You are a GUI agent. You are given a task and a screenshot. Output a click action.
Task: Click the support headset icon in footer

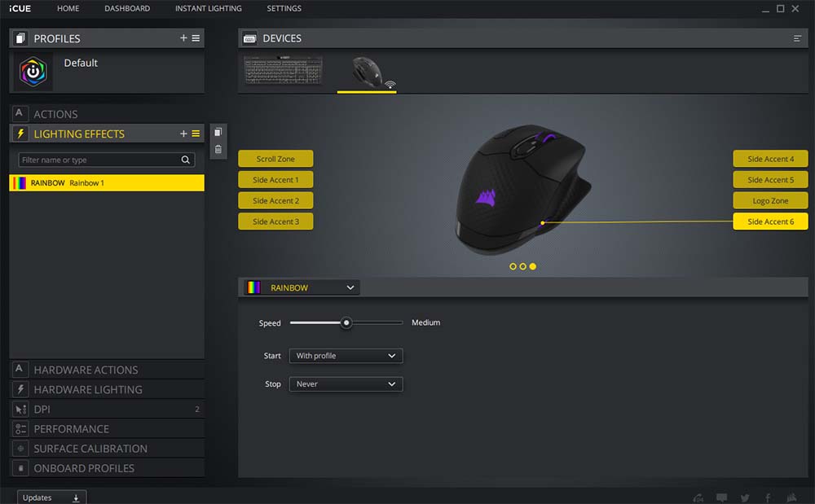pyautogui.click(x=698, y=497)
